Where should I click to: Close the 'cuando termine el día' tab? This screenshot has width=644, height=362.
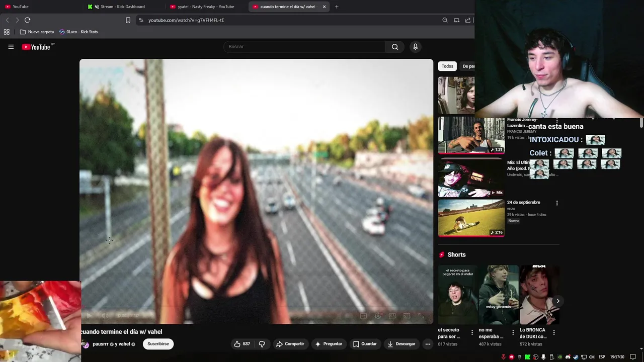click(324, 7)
